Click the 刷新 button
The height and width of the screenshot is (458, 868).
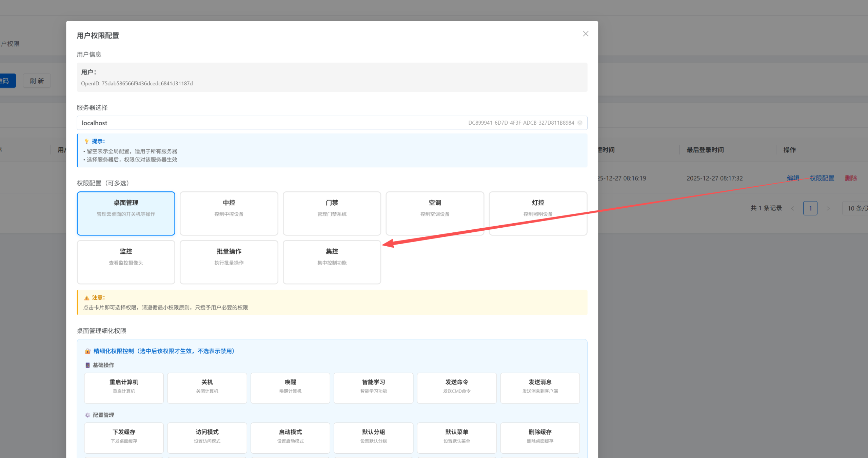point(37,81)
